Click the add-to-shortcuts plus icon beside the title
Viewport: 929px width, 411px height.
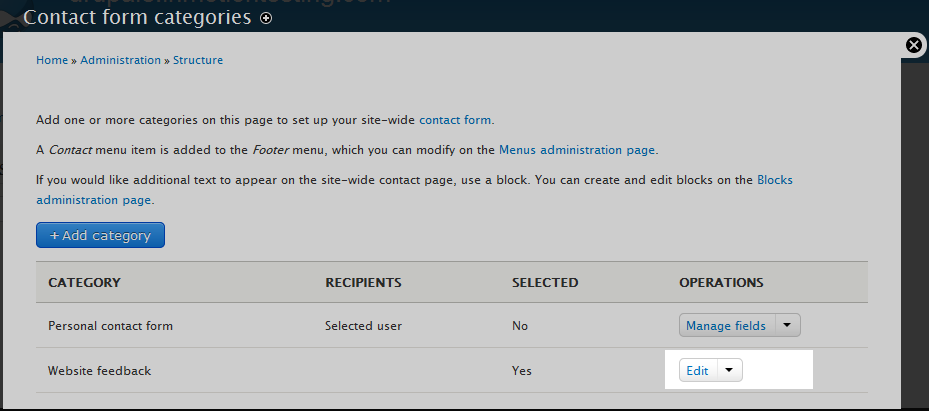(x=265, y=18)
